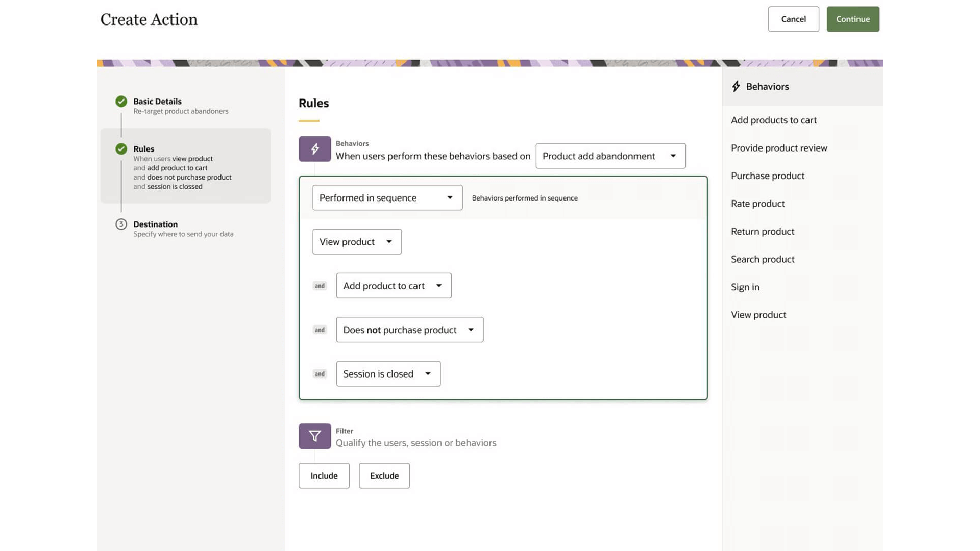Click the purple Behaviors lightning icon
Image resolution: width=980 pixels, height=551 pixels.
click(314, 148)
